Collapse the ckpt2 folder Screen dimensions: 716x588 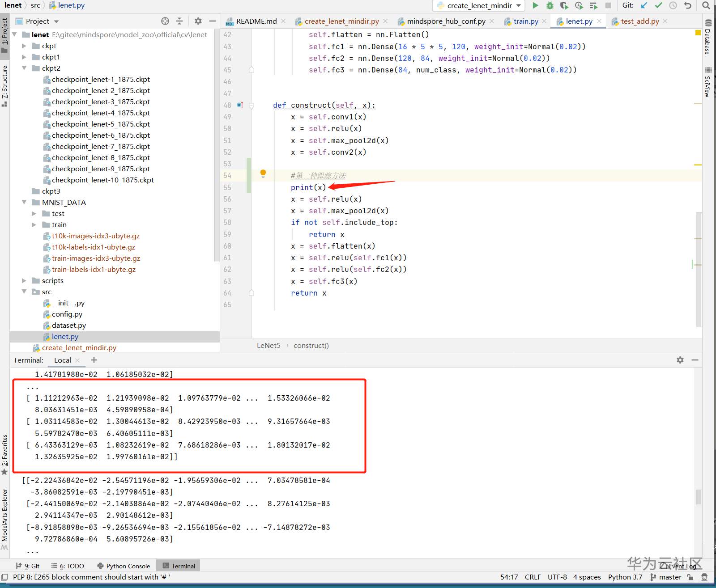coord(24,68)
